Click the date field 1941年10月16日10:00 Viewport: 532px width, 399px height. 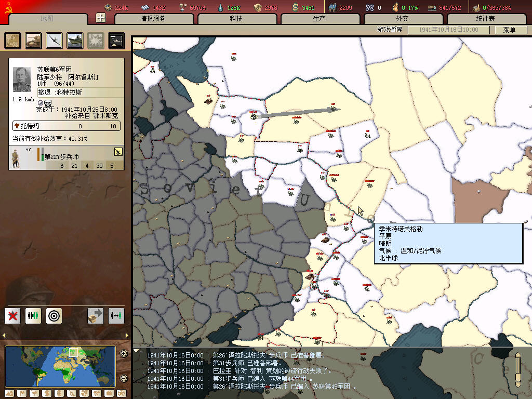click(x=448, y=30)
